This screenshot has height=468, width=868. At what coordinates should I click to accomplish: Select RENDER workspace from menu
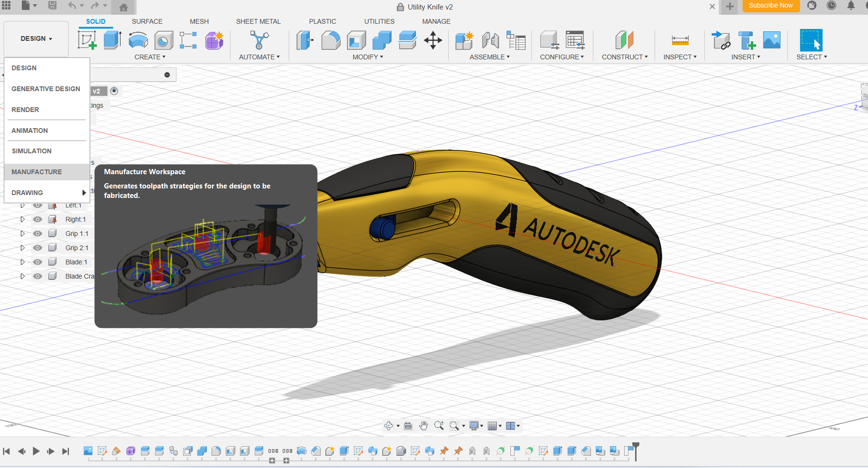[x=47, y=110]
